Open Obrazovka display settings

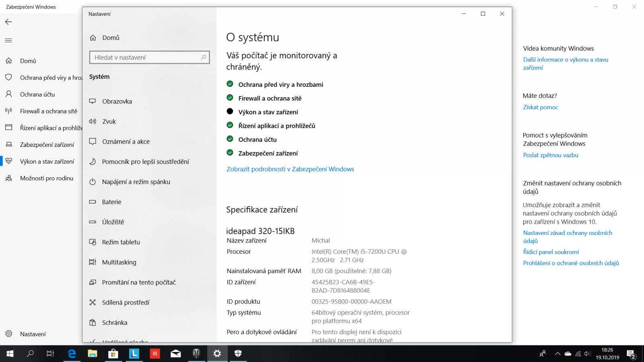click(111, 101)
